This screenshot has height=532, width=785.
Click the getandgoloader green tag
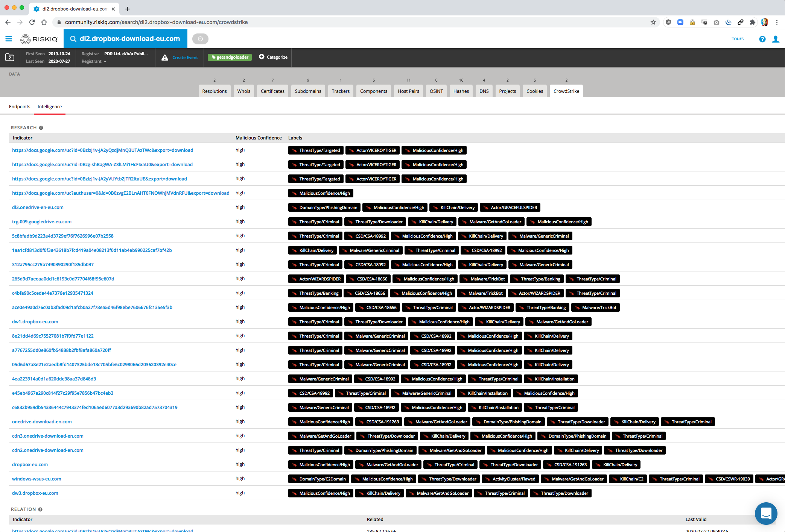point(230,57)
